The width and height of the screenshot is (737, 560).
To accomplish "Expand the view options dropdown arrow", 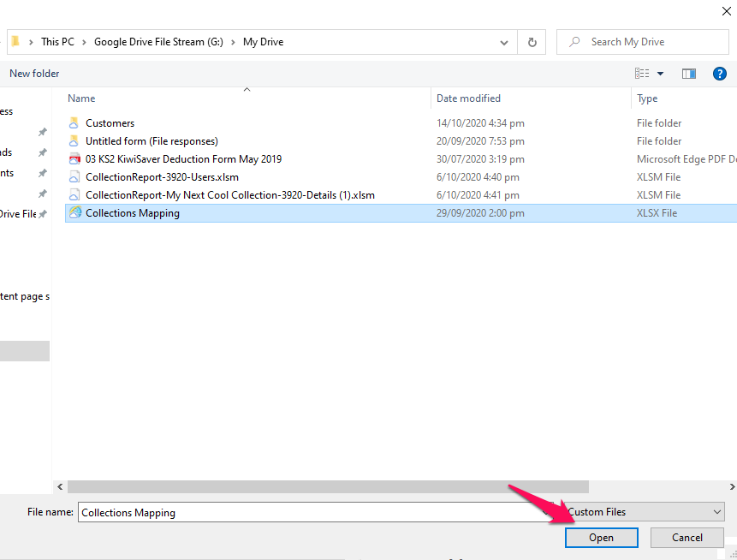I will point(660,74).
